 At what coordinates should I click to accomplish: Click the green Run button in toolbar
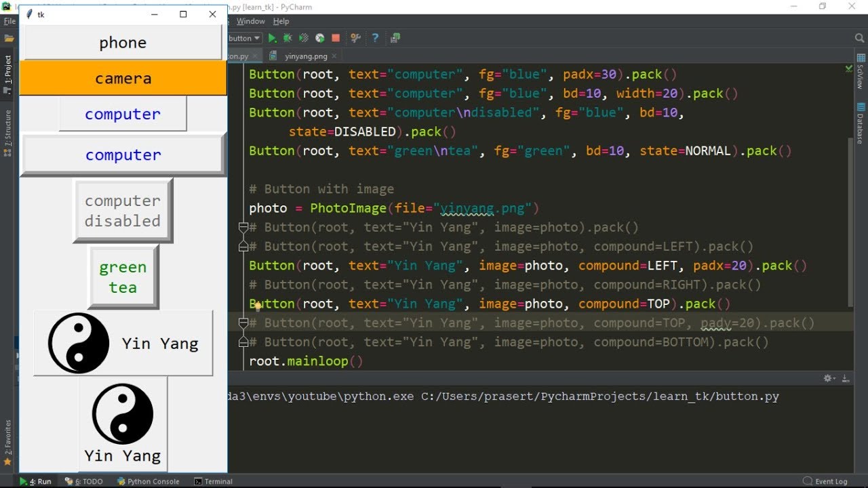coord(272,39)
